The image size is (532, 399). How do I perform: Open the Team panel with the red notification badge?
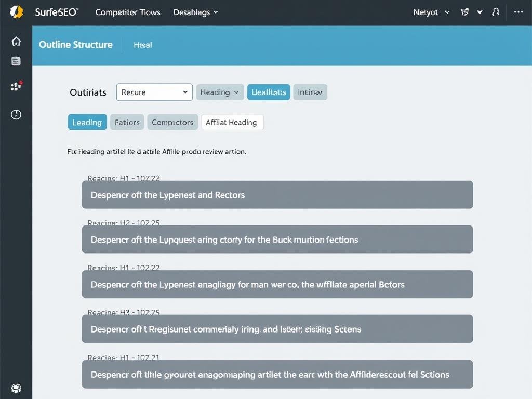pos(16,86)
